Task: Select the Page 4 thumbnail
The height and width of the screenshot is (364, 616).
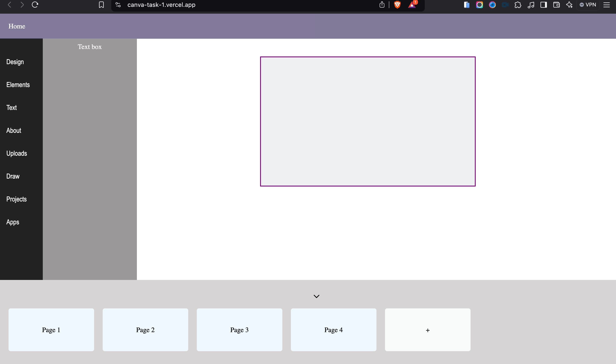Action: click(x=334, y=330)
